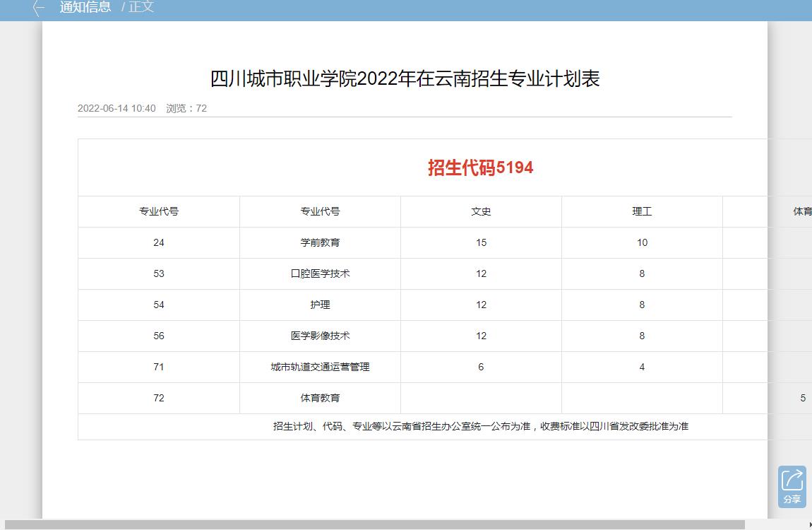812x530 pixels.
Task: Click the 城市轨道交通运营管理 major cell
Action: tap(320, 367)
